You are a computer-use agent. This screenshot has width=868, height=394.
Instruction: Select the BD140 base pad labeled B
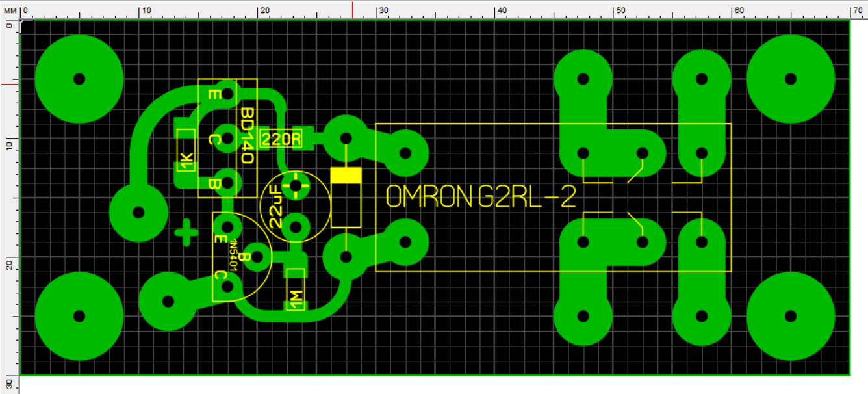(227, 182)
